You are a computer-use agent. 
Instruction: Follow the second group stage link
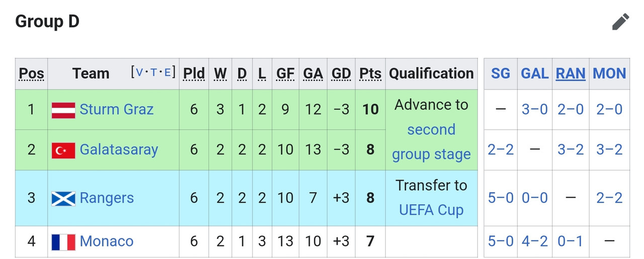point(431,142)
